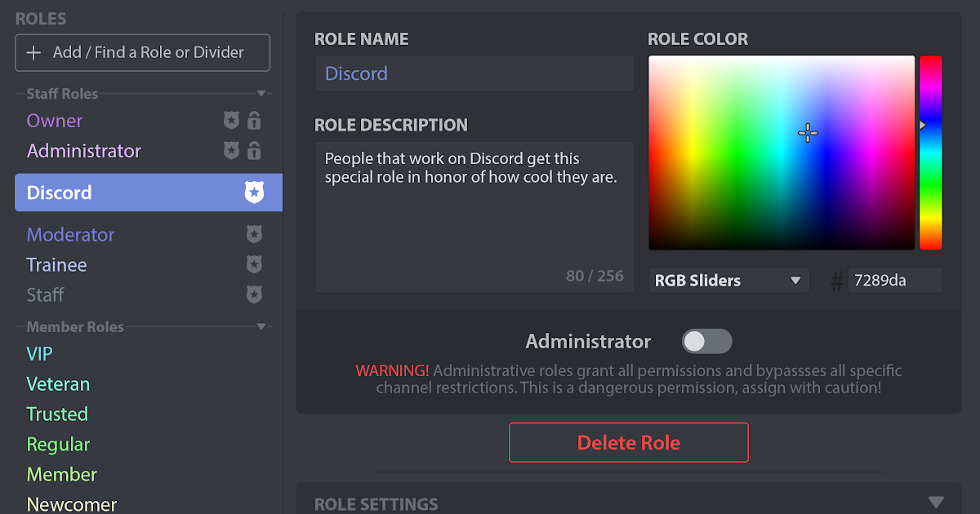The image size is (980, 514).
Task: Select the Regular role
Action: click(58, 445)
